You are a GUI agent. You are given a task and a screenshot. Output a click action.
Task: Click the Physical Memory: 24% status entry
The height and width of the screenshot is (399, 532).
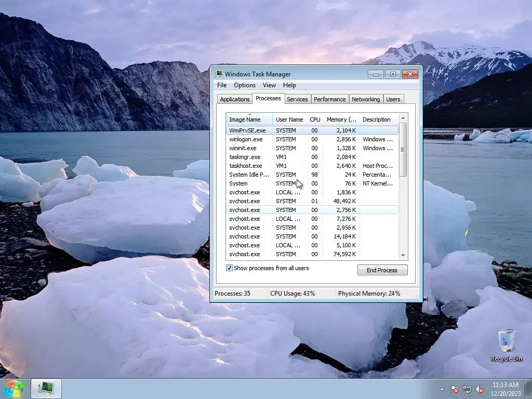[x=369, y=294]
